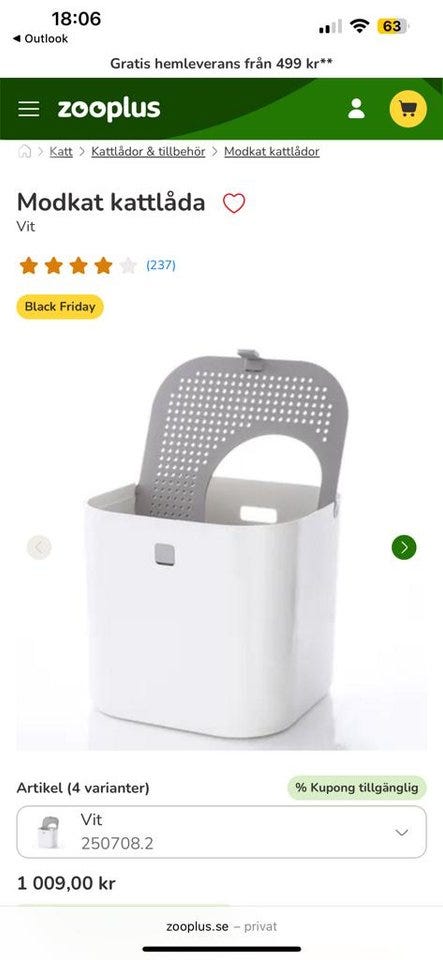Expand the Vit variant dropdown

click(x=222, y=832)
